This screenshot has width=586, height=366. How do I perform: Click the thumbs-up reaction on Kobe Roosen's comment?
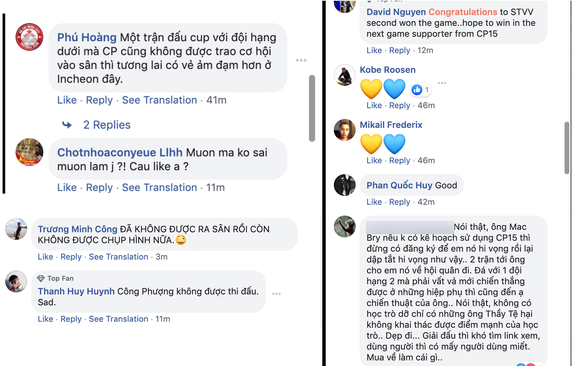point(417,90)
